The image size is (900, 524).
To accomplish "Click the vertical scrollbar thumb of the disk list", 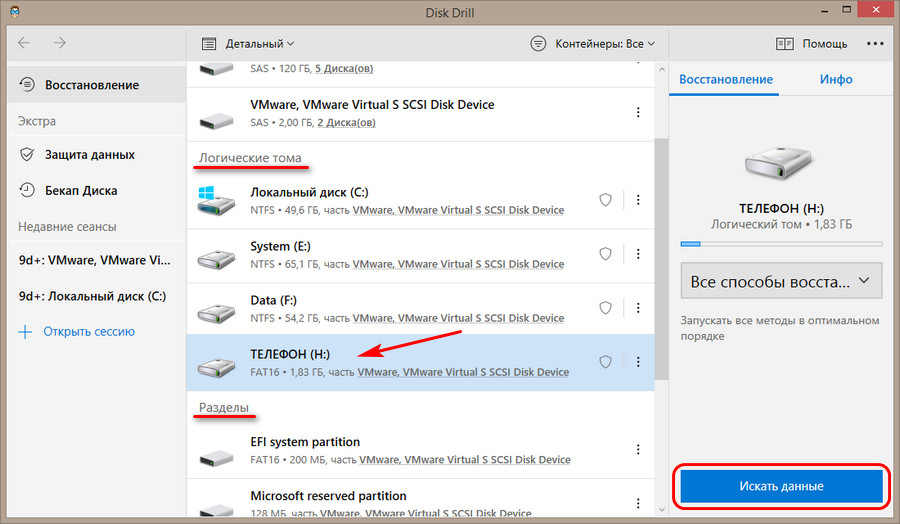I will [662, 258].
